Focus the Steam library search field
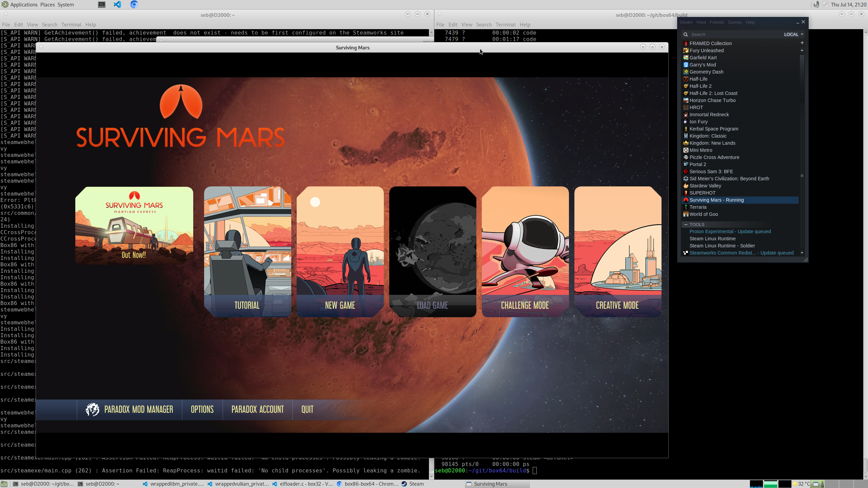The image size is (868, 488). [x=732, y=34]
